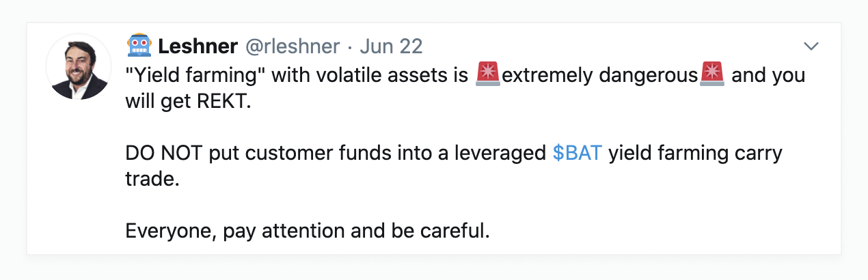Click the words "extremely dangerous"
This screenshot has width=868, height=280.
pos(600,75)
